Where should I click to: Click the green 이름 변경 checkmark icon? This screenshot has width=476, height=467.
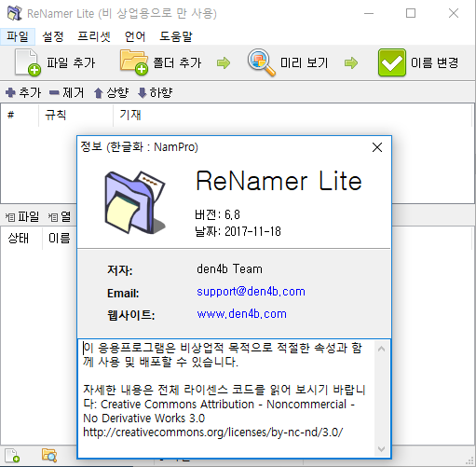(392, 62)
